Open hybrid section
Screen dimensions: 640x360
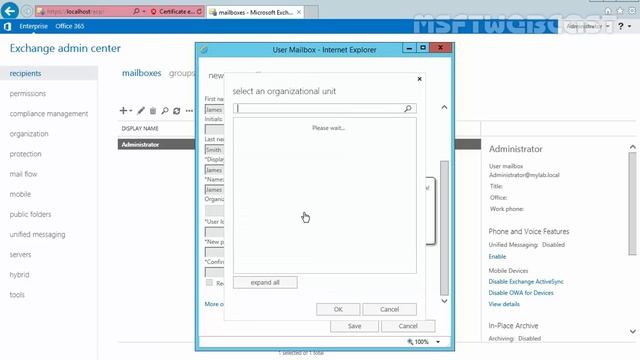click(x=19, y=274)
